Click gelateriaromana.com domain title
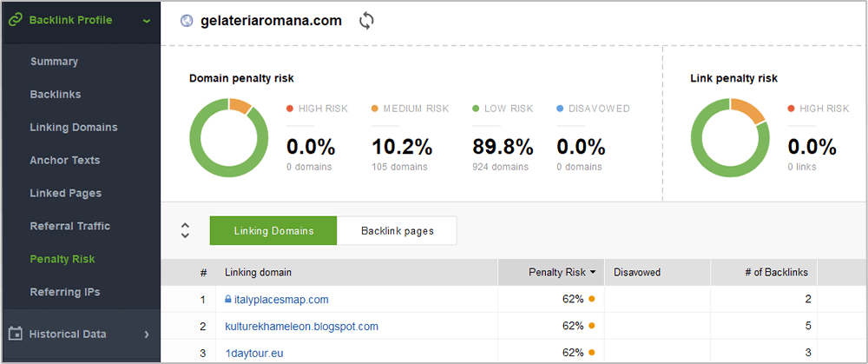Viewport: 868px width, 364px height. click(x=271, y=21)
